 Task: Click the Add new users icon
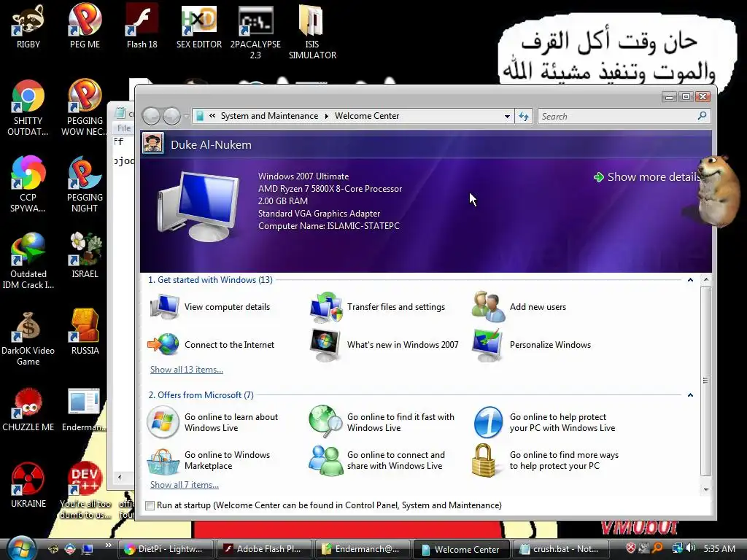coord(488,307)
